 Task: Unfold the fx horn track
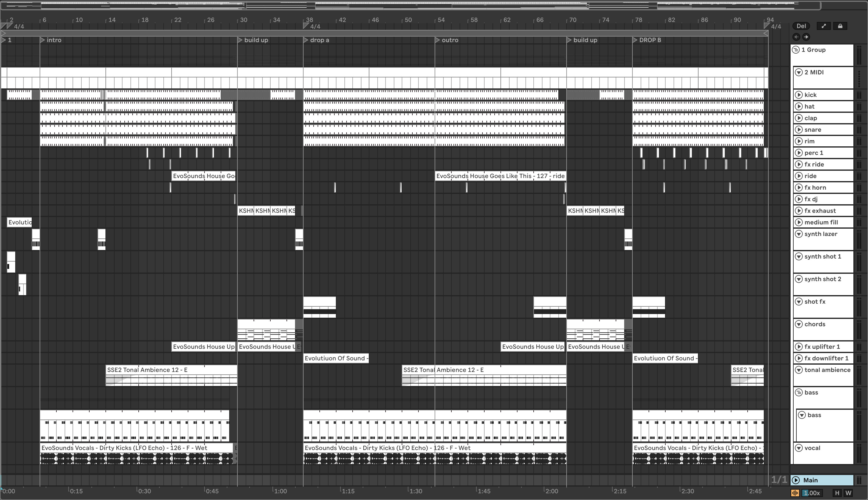(x=799, y=187)
